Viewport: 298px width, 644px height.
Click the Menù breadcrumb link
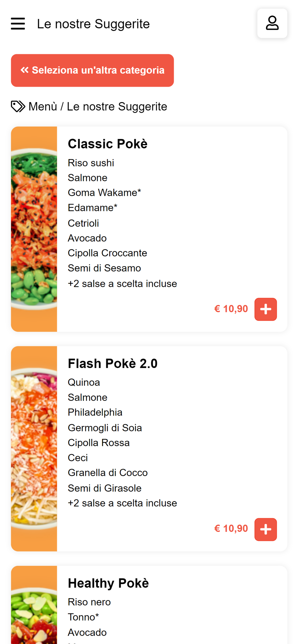coord(43,107)
